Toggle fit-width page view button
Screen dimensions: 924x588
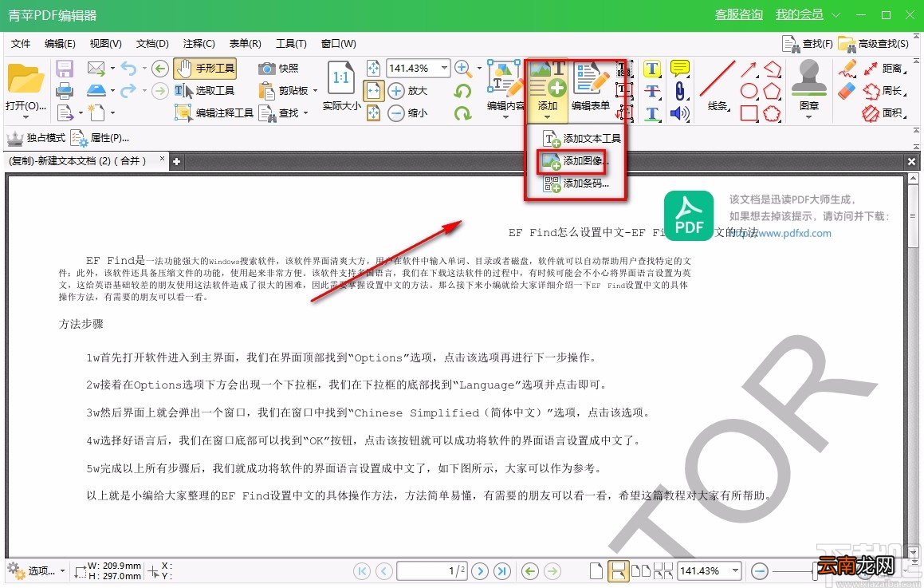(374, 90)
